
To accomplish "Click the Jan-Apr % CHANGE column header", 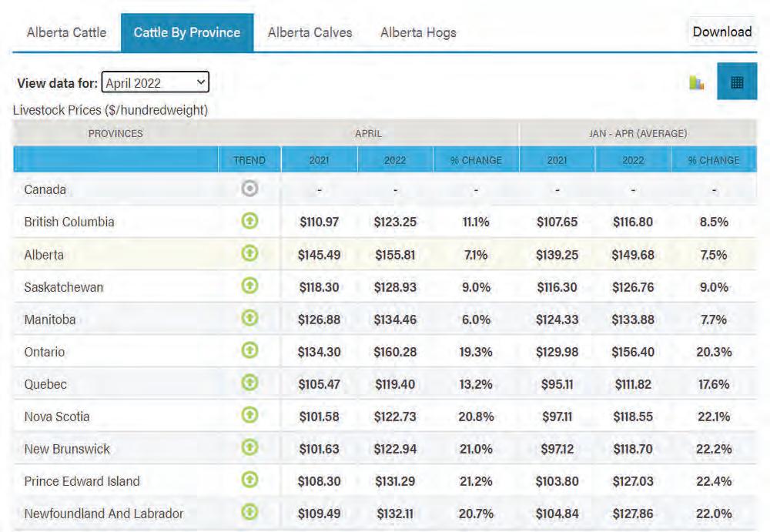I will pos(714,160).
